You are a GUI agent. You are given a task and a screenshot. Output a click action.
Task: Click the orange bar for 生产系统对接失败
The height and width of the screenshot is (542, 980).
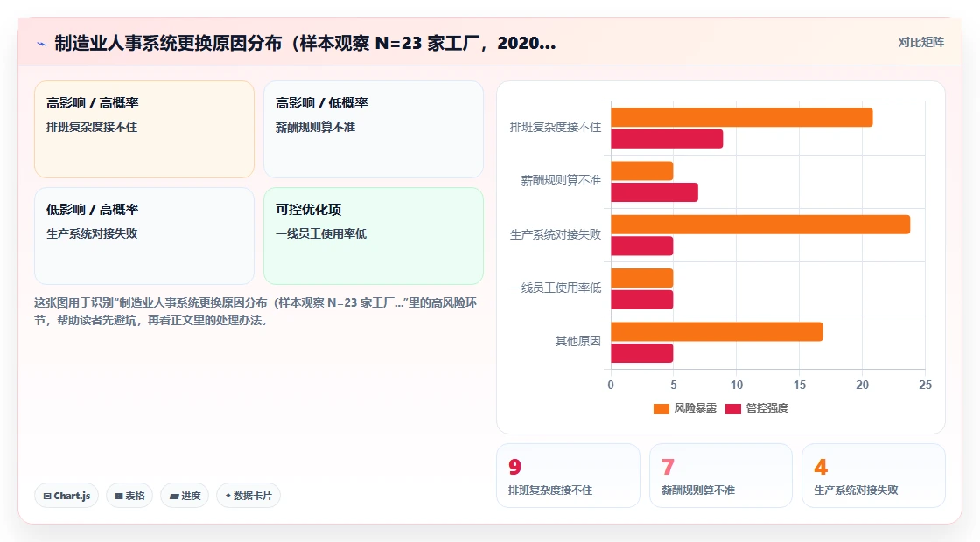[760, 225]
